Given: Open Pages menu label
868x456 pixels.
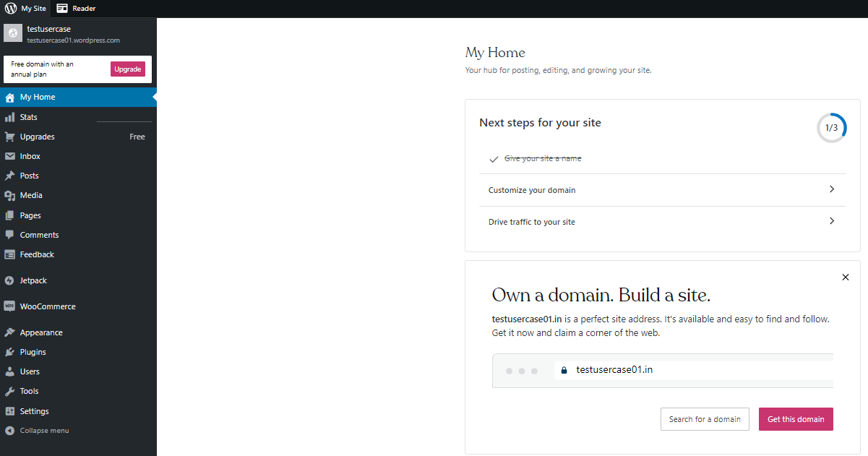Looking at the screenshot, I should [x=30, y=215].
